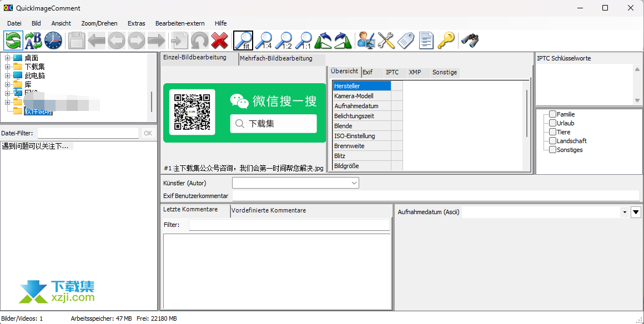Click the gray flat right arrow icon
Viewport: 644px width, 324px height.
pos(156,40)
